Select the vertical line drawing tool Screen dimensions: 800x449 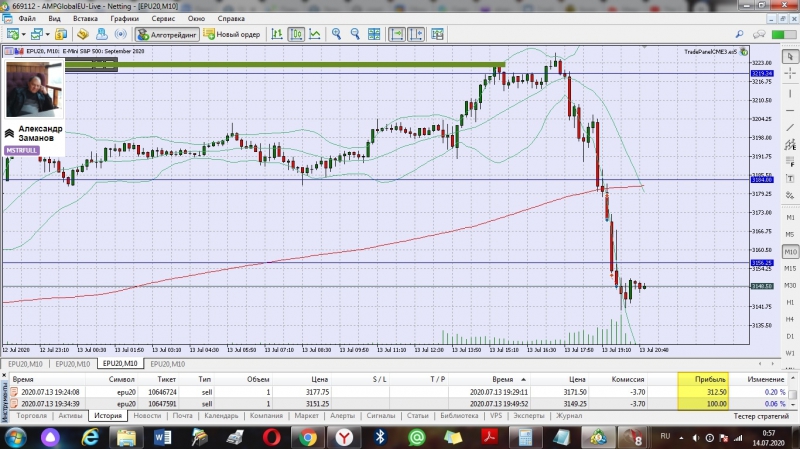click(x=790, y=93)
